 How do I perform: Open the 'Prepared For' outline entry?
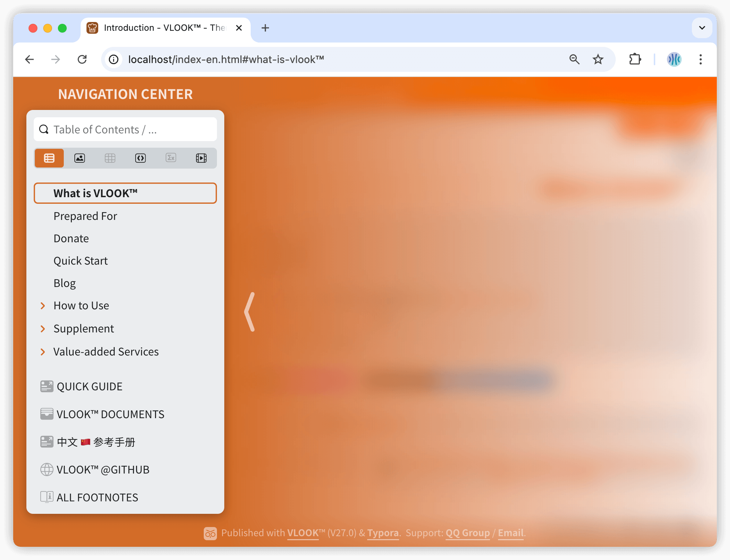[x=85, y=216]
